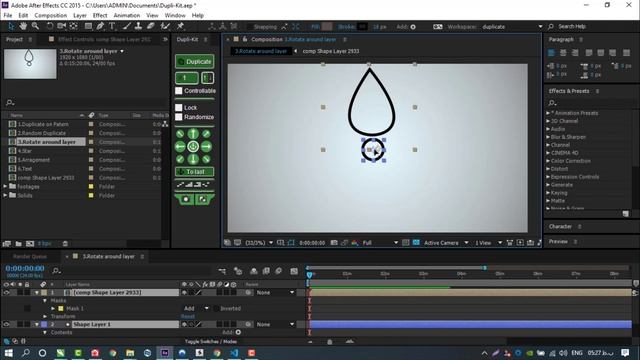The width and height of the screenshot is (640, 360).
Task: Click Dupli-Kit left arrow direction button
Action: point(180,147)
